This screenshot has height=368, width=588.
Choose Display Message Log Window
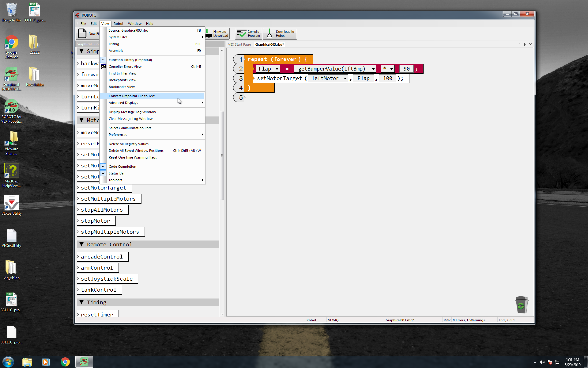tap(152, 112)
